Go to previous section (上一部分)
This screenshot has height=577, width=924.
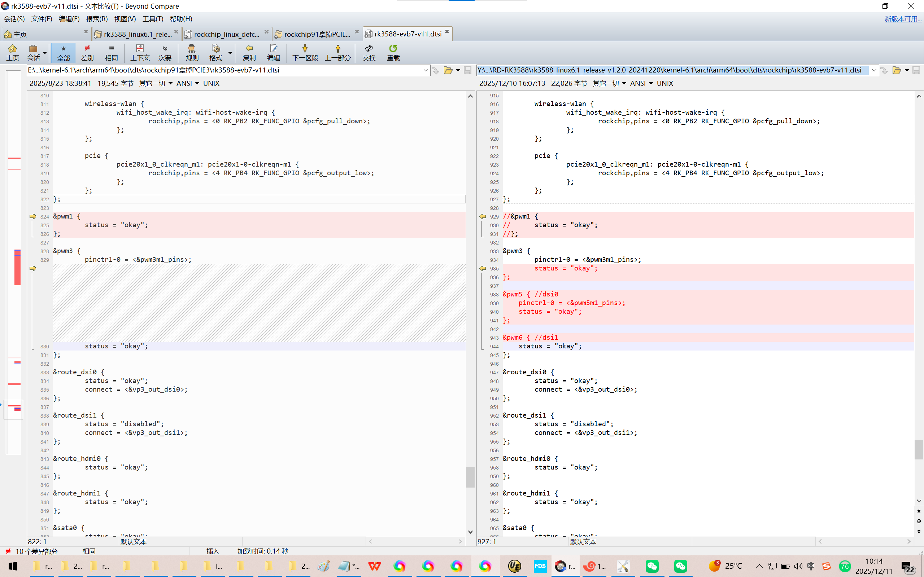coord(337,52)
